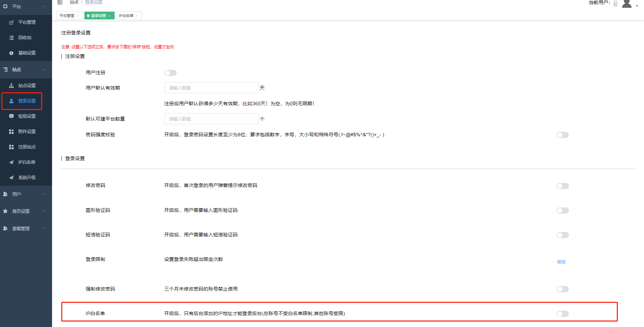Close the 登录设置 tab

[x=109, y=16]
